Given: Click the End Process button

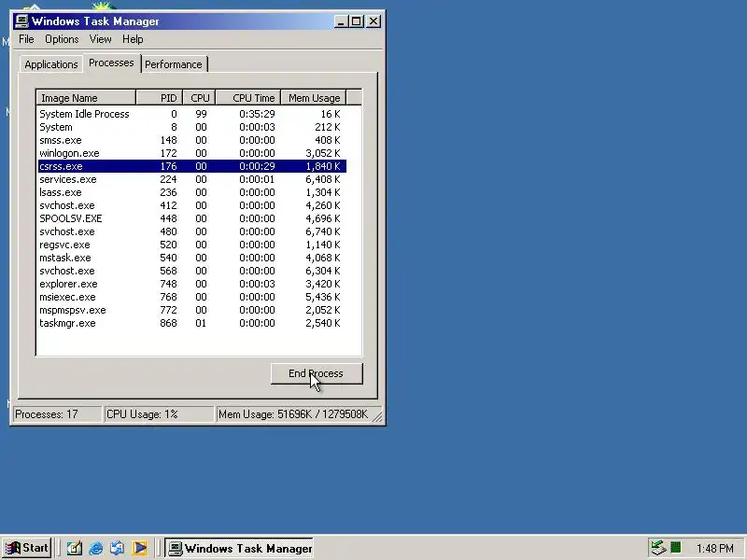Looking at the screenshot, I should [317, 373].
